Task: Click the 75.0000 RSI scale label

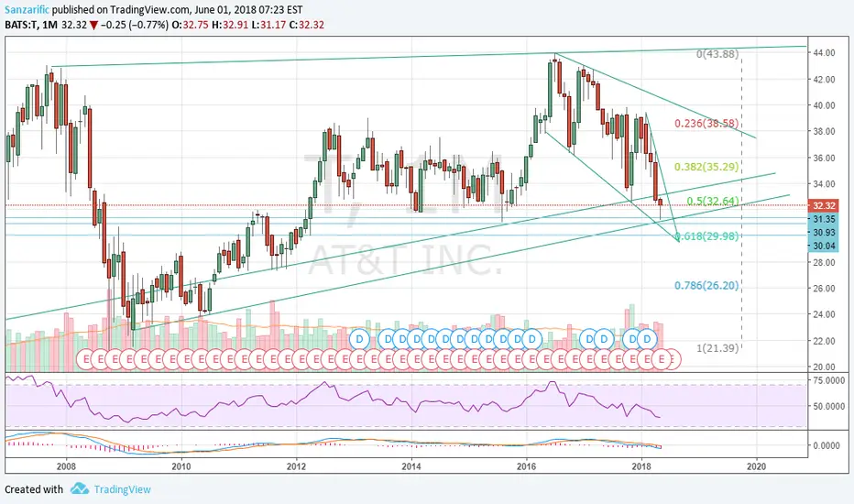Action: point(829,379)
